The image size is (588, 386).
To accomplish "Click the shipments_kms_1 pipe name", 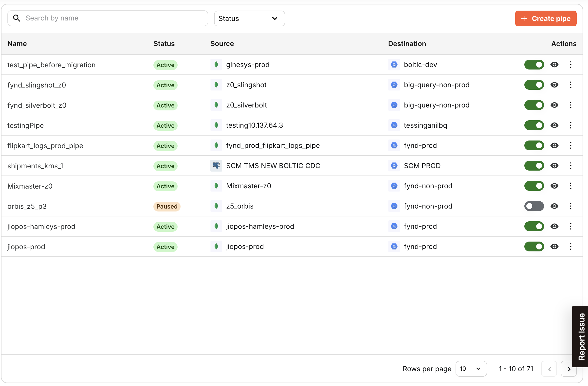I will [35, 166].
